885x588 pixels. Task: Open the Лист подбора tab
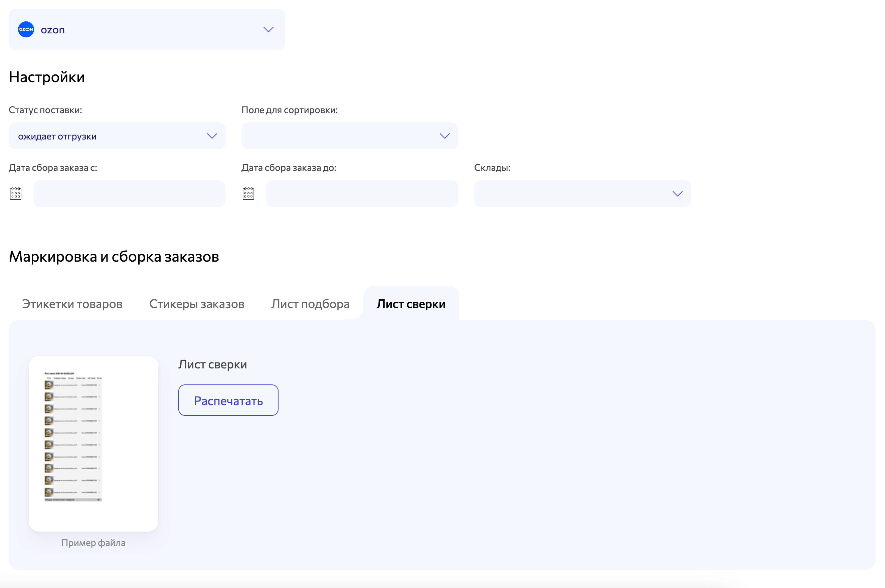pos(310,303)
